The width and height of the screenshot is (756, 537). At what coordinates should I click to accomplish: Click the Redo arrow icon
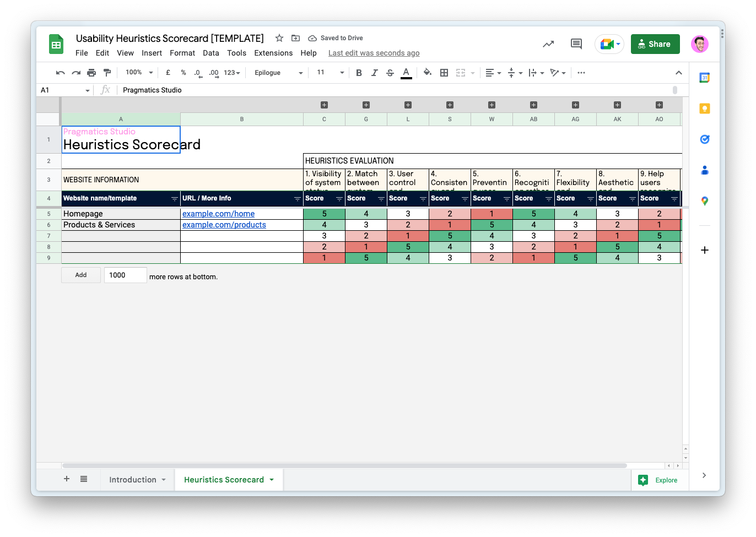point(76,73)
